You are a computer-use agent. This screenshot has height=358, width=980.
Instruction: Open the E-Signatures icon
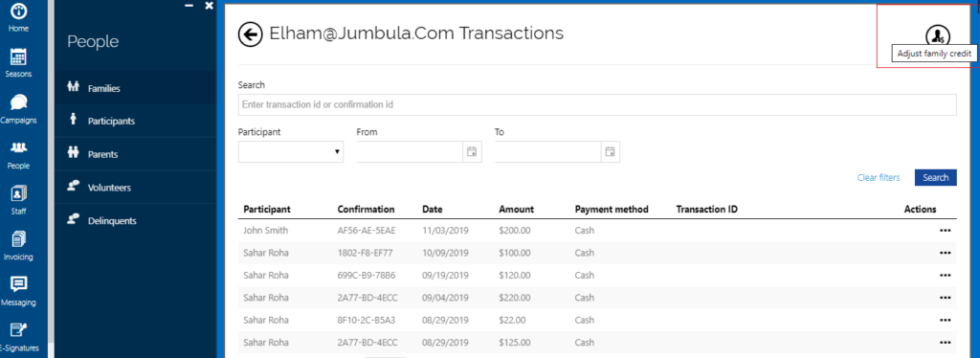18,330
